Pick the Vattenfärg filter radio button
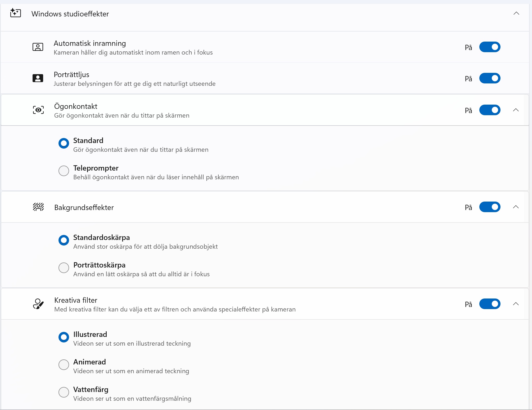532x410 pixels. click(x=64, y=392)
